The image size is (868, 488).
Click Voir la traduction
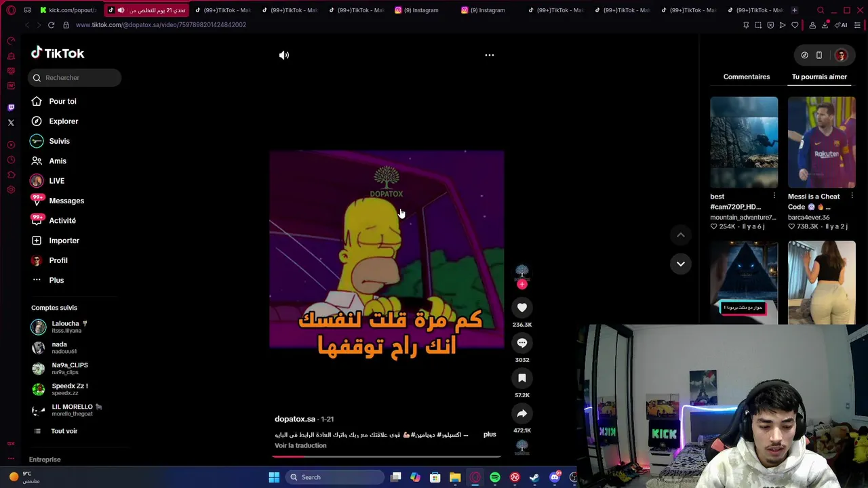pyautogui.click(x=300, y=445)
